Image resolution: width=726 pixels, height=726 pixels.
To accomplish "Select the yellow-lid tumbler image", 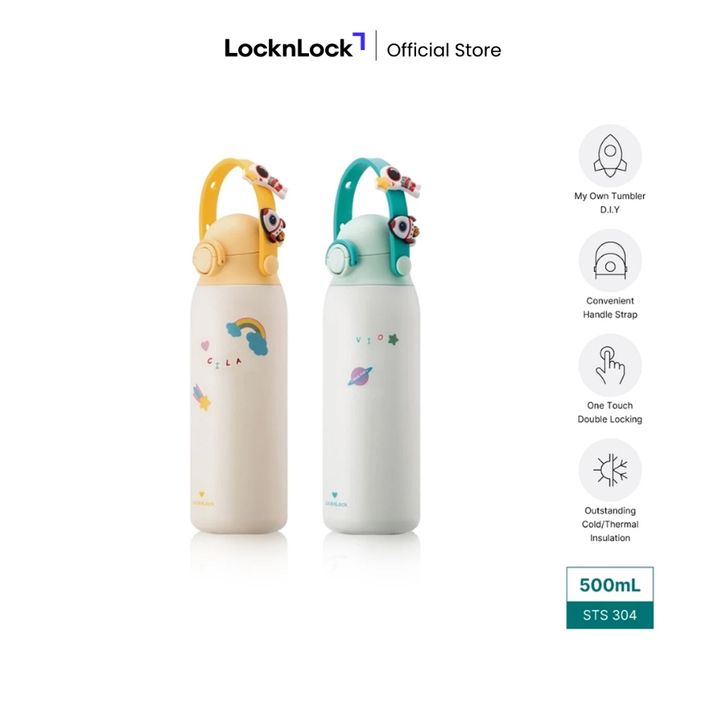I will 239,345.
